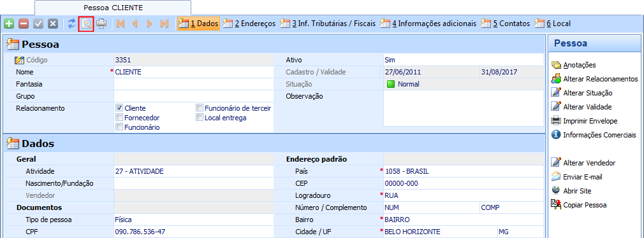Tick the Funcionário checkbox
644x238 pixels.
[119, 127]
